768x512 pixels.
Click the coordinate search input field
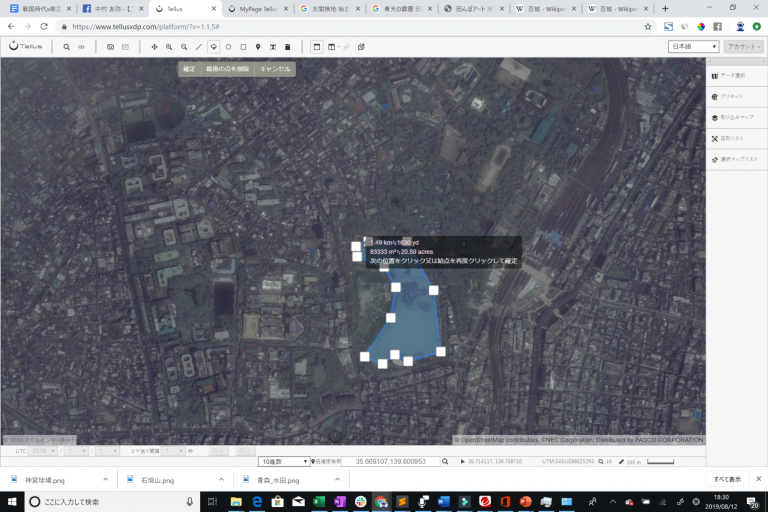click(390, 462)
